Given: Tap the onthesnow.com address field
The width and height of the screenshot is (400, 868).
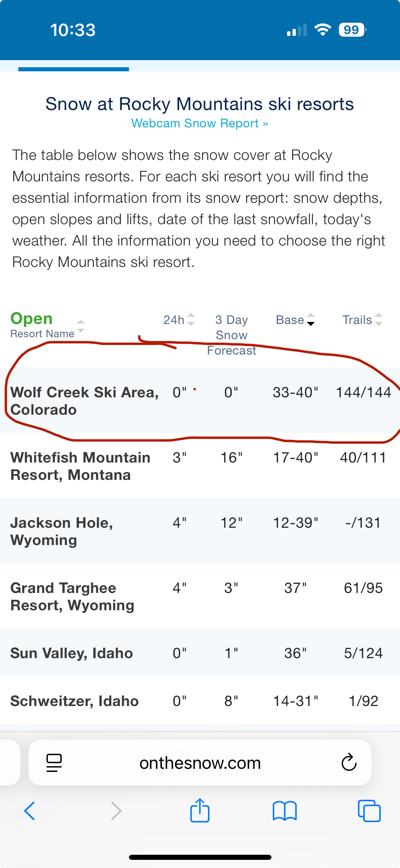Looking at the screenshot, I should point(200,763).
